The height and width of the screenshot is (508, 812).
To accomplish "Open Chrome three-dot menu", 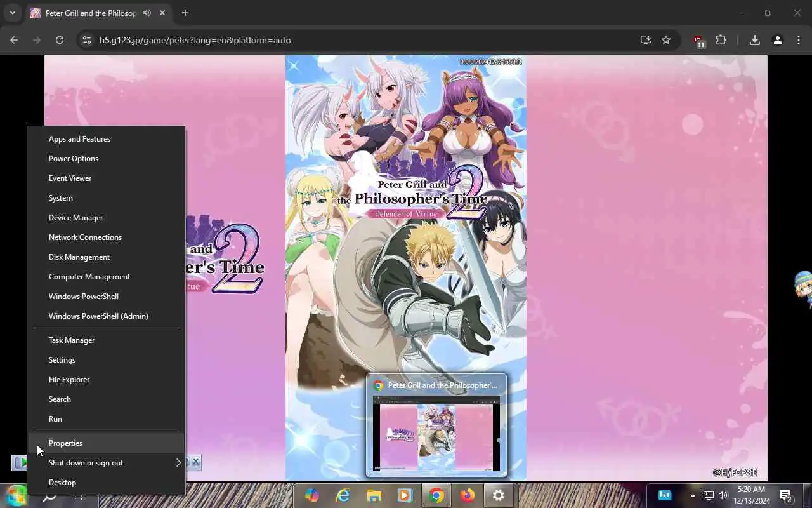I will coord(798,40).
